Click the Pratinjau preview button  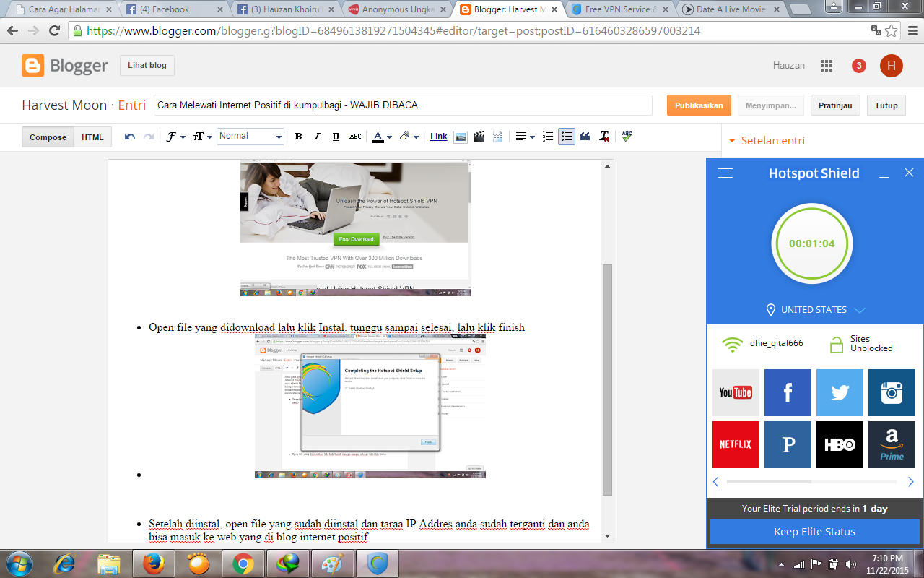point(835,105)
